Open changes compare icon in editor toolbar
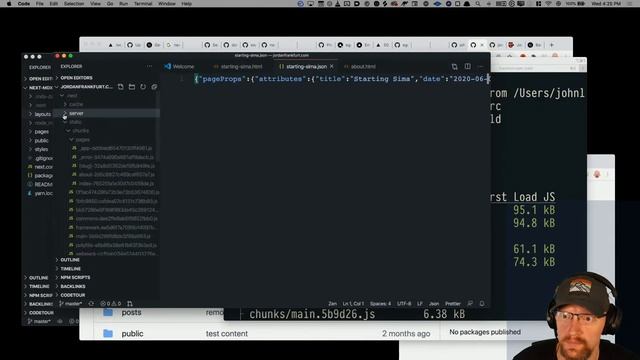640x360 pixels. [454, 67]
